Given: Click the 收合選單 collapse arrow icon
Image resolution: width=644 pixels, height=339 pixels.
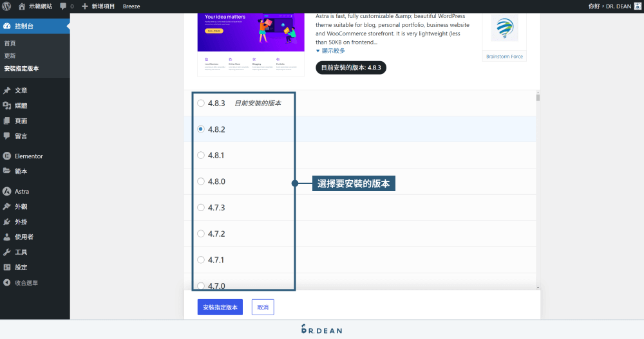Looking at the screenshot, I should tap(7, 283).
